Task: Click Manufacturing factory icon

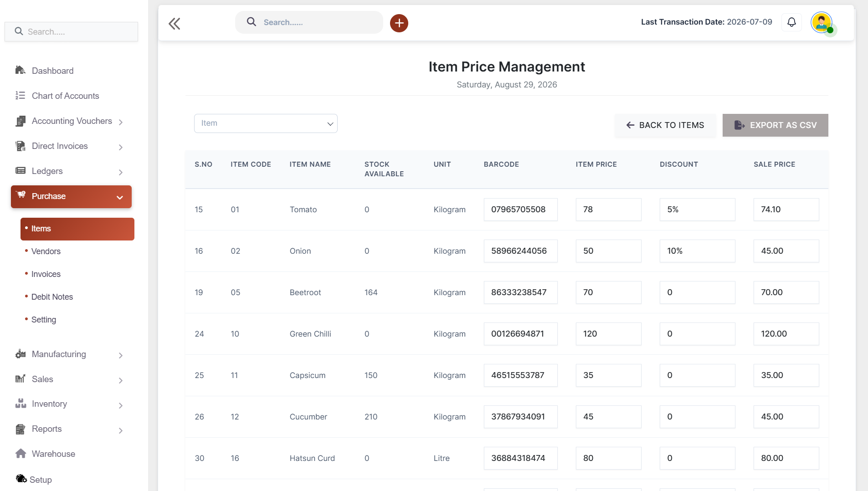Action: (x=20, y=354)
